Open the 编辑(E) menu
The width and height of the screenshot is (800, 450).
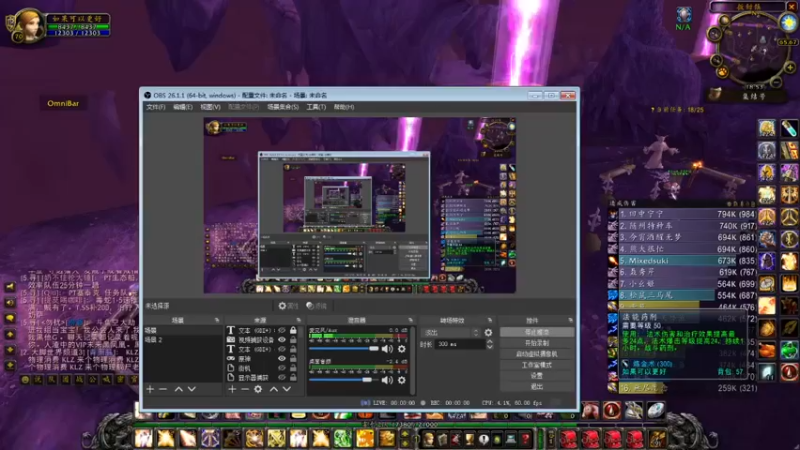tap(183, 107)
